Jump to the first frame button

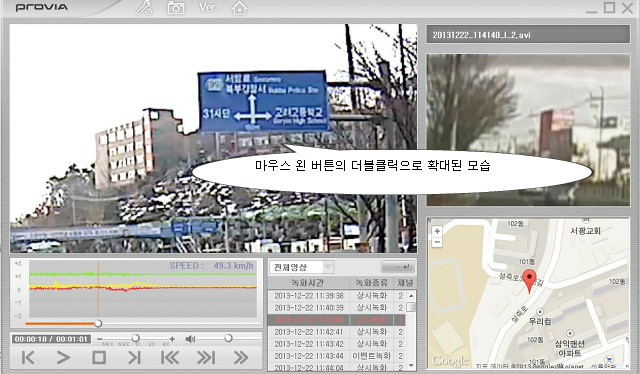(x=28, y=358)
